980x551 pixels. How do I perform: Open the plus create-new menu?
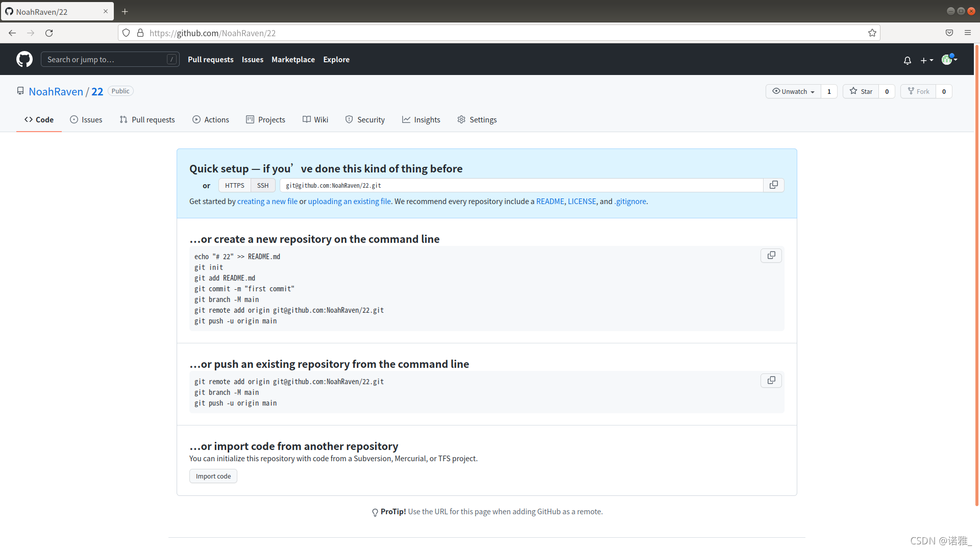[926, 60]
